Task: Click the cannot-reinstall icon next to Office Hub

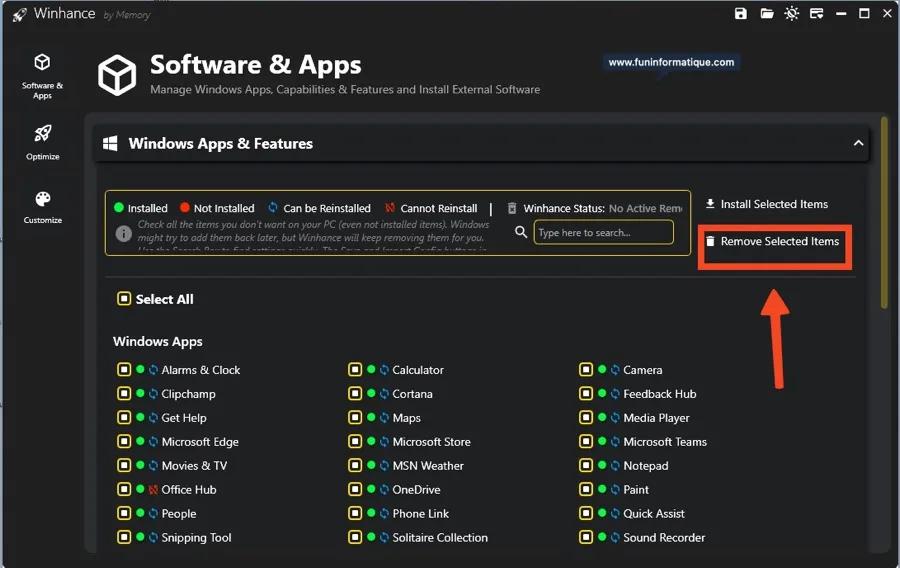Action: pyautogui.click(x=153, y=489)
